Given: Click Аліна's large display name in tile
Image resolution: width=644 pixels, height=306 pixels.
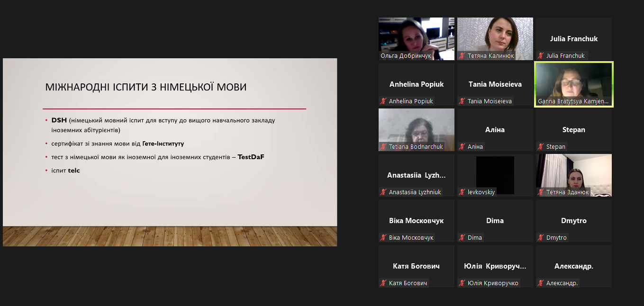Looking at the screenshot, I should (x=495, y=130).
